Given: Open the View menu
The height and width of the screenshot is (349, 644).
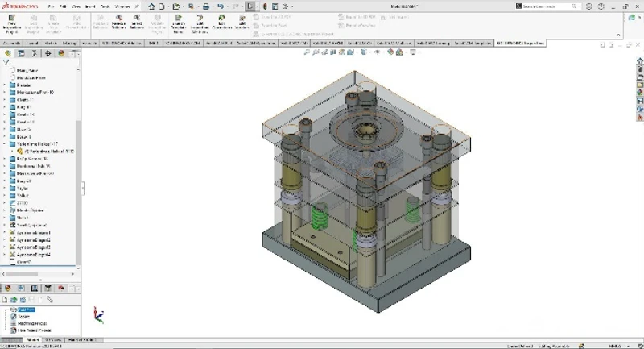Looking at the screenshot, I should pos(76,6).
